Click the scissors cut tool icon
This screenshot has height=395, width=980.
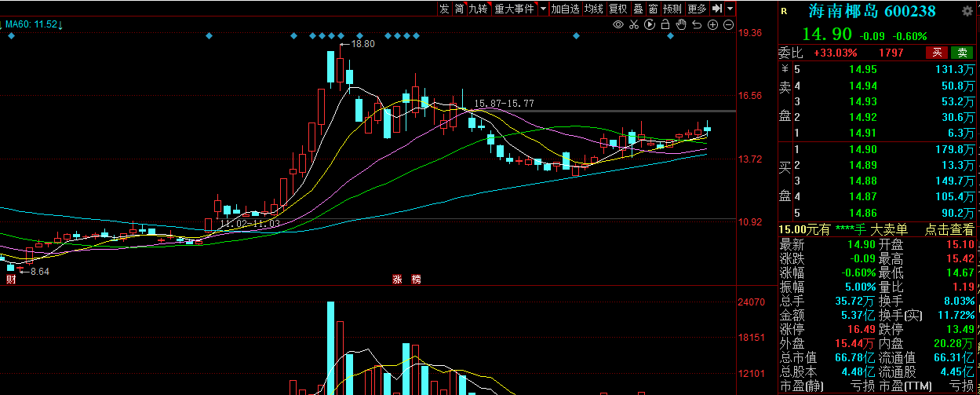[634, 25]
